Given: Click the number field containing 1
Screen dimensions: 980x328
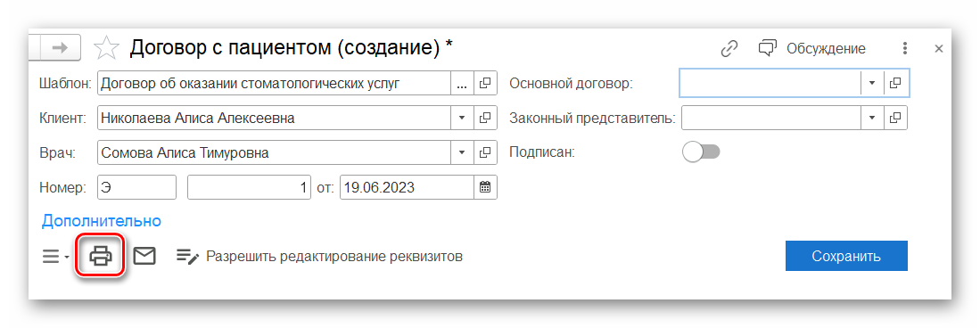Looking at the screenshot, I should tap(249, 187).
